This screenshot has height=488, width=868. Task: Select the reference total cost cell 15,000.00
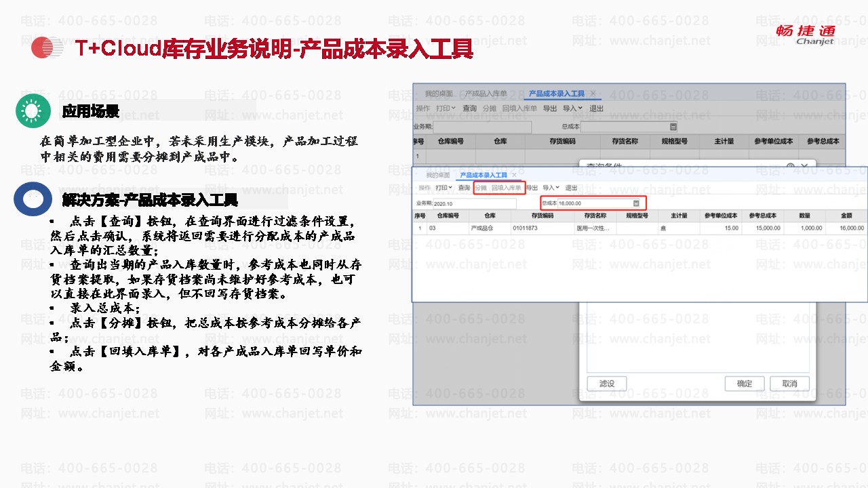point(763,228)
